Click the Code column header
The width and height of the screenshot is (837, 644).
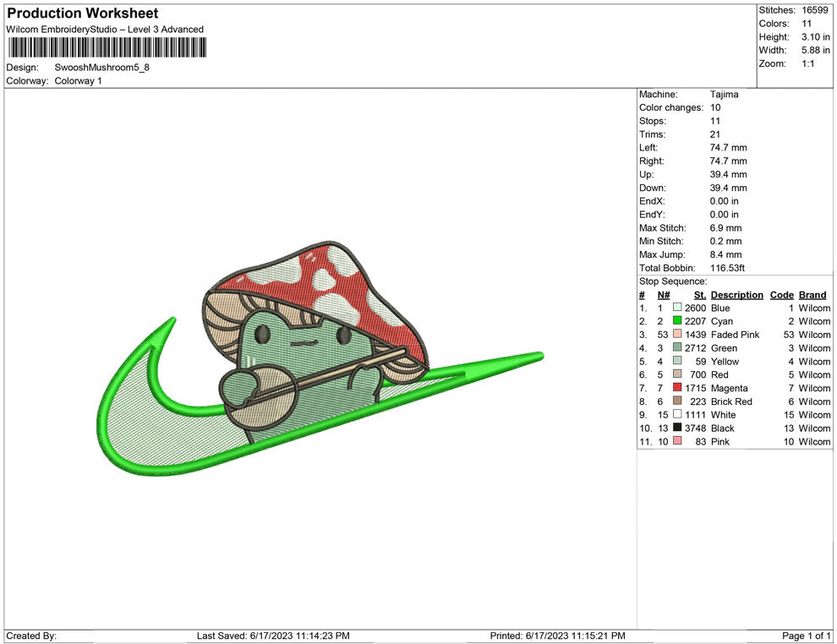pyautogui.click(x=781, y=295)
